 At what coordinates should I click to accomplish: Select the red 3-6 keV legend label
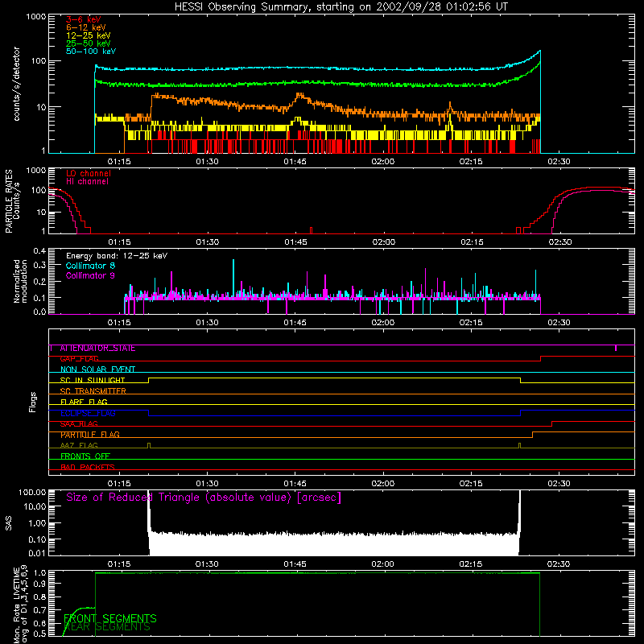[x=84, y=19]
